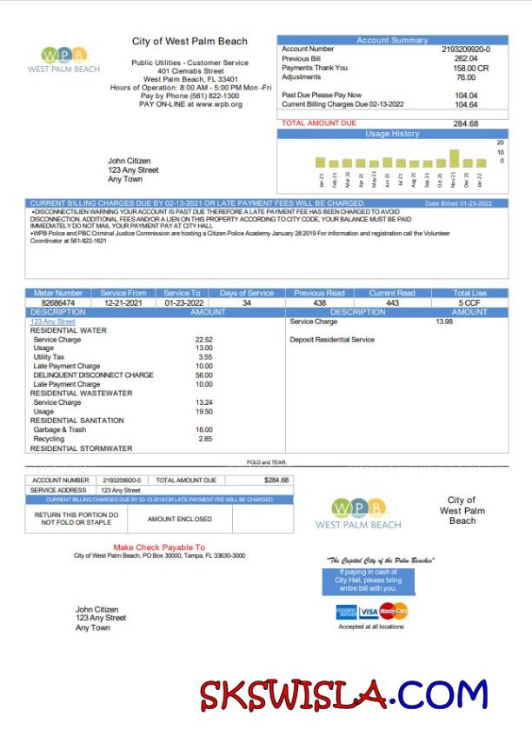This screenshot has width=532, height=756.
Task: Click the Total Lise column header
Action: click(469, 293)
